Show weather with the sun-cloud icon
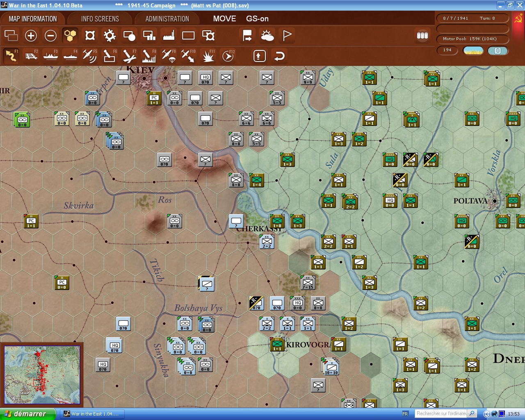 267,36
